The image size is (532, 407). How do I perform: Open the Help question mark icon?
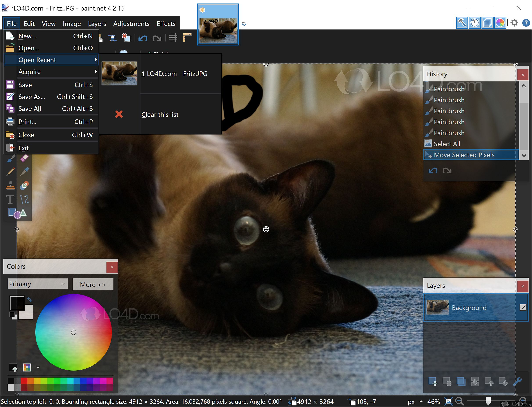(x=526, y=23)
